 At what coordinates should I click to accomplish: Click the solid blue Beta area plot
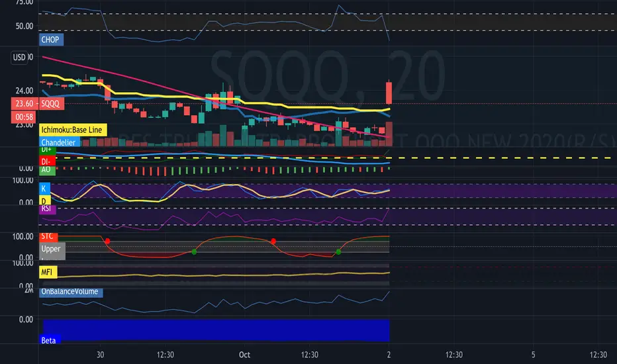[216, 330]
